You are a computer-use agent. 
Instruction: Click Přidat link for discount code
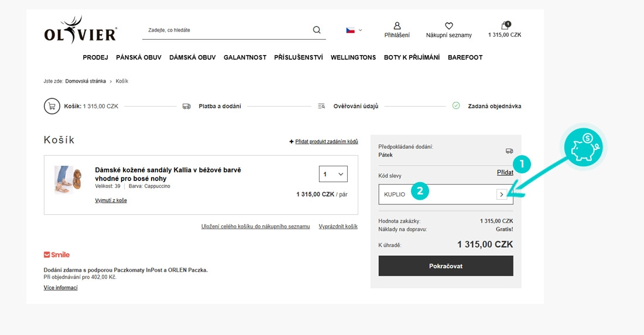(505, 173)
